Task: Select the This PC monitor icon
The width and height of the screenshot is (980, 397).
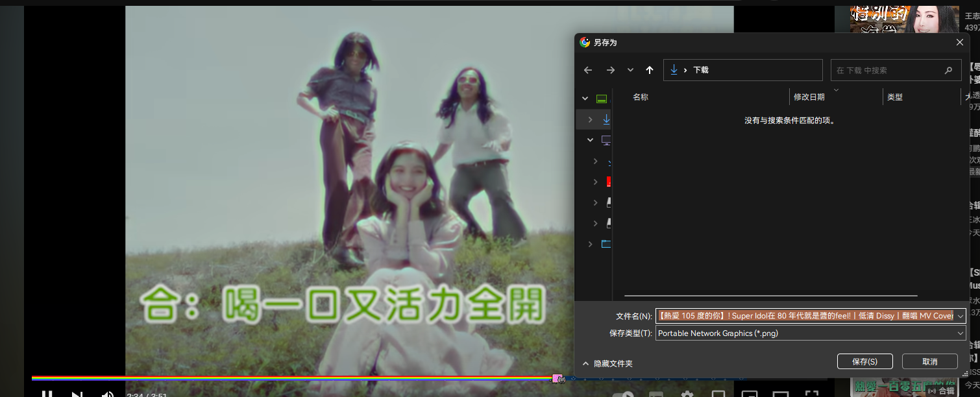Action: (x=606, y=140)
